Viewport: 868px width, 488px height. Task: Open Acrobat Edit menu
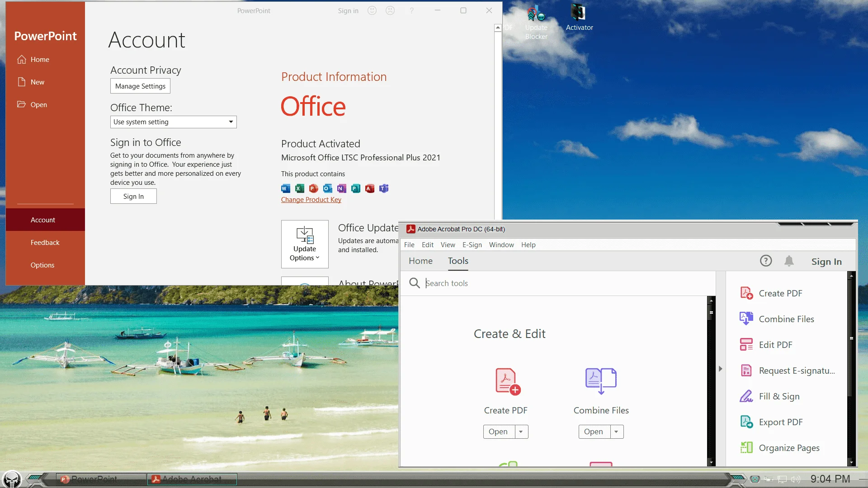(x=428, y=245)
